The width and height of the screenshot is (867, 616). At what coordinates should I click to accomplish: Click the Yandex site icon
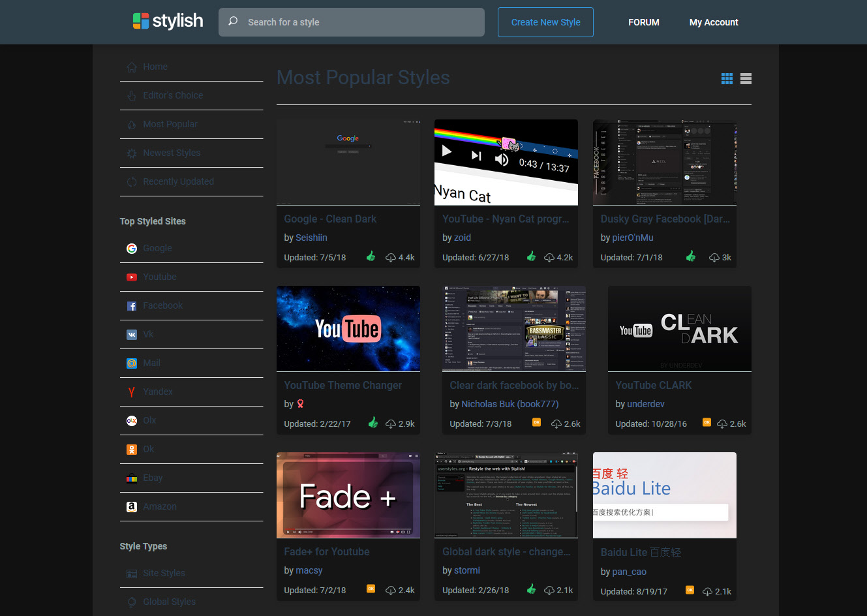click(x=132, y=392)
